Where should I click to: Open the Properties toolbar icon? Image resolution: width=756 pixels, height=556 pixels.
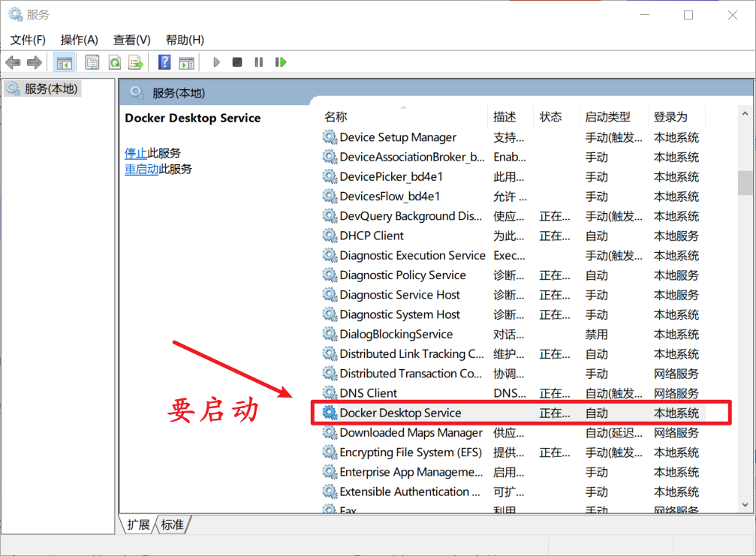pyautogui.click(x=92, y=62)
